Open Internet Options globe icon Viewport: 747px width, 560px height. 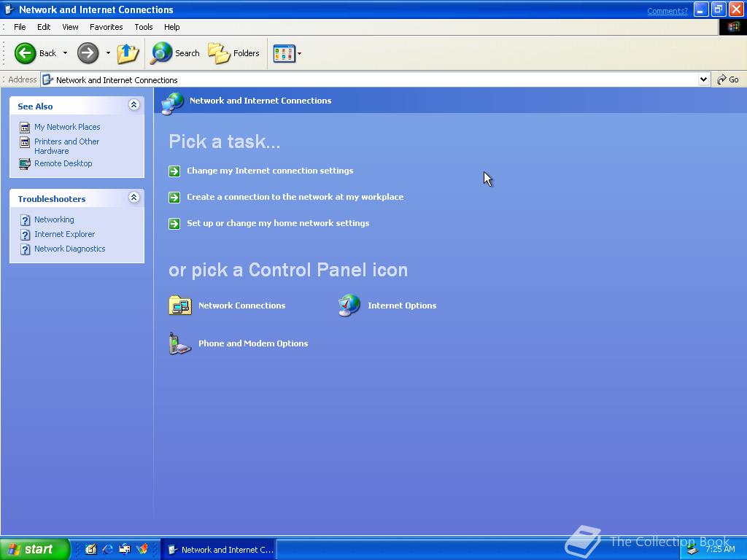click(x=349, y=306)
